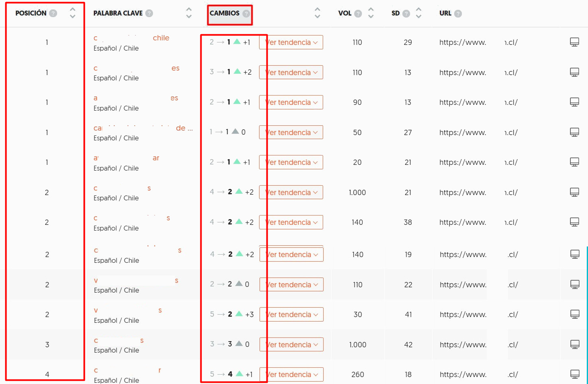Click desktop device icon in row with volume 90
This screenshot has width=588, height=384.
tap(575, 102)
